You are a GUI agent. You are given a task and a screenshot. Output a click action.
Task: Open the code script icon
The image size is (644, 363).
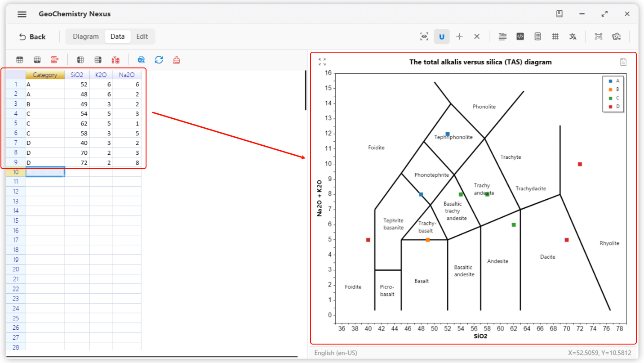[520, 37]
